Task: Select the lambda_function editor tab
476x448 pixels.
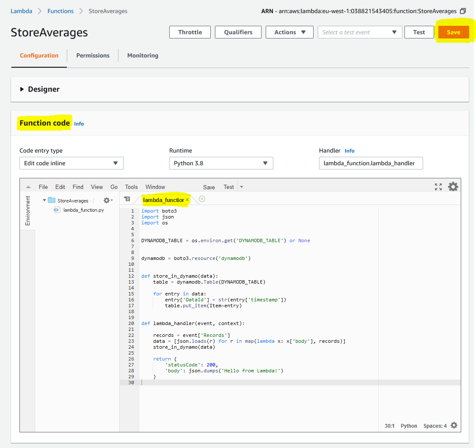Action: tap(163, 200)
